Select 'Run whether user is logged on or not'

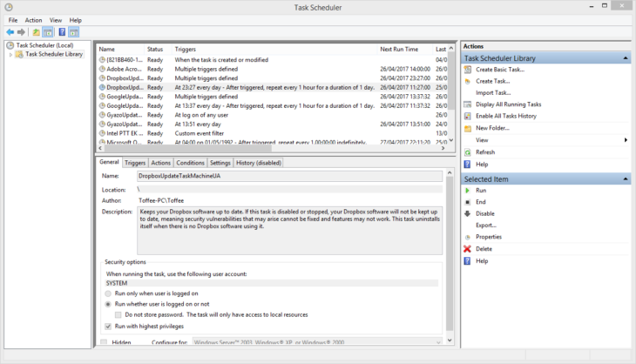click(108, 304)
